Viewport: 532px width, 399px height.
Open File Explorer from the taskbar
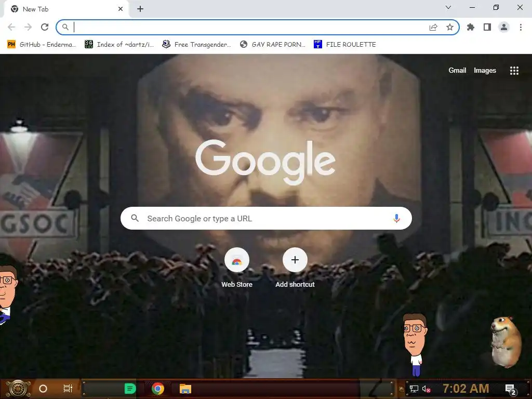click(x=185, y=389)
